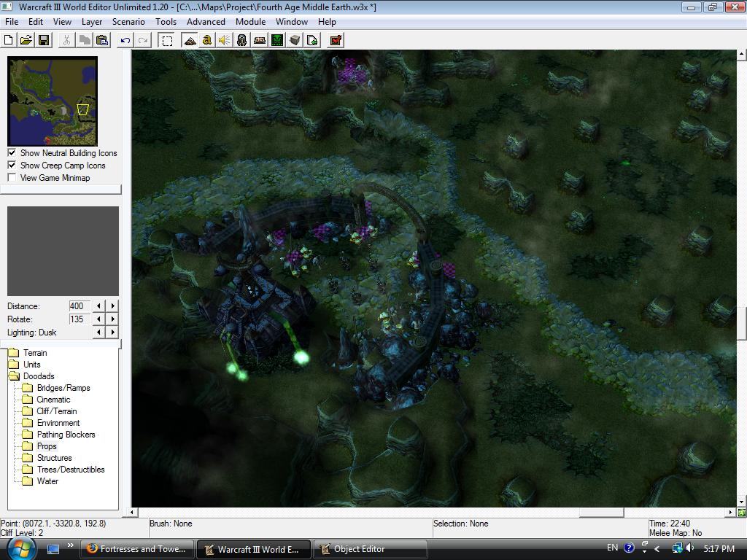Switch Lighting to previous setting
This screenshot has height=560, width=747.
pyautogui.click(x=98, y=332)
